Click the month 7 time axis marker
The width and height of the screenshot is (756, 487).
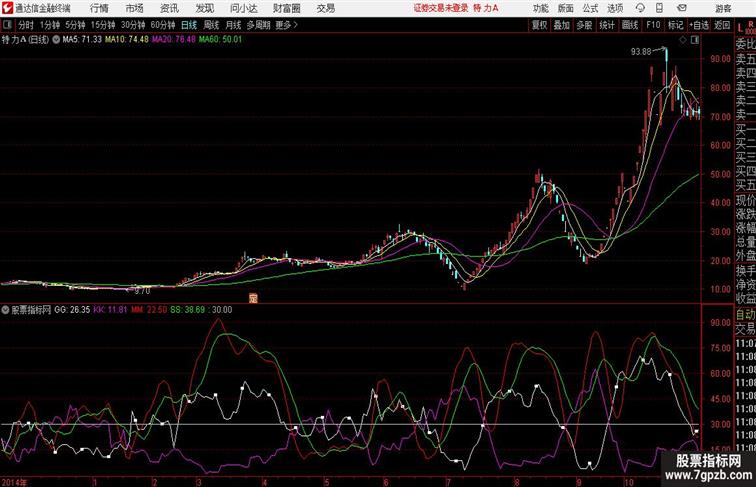pos(448,482)
